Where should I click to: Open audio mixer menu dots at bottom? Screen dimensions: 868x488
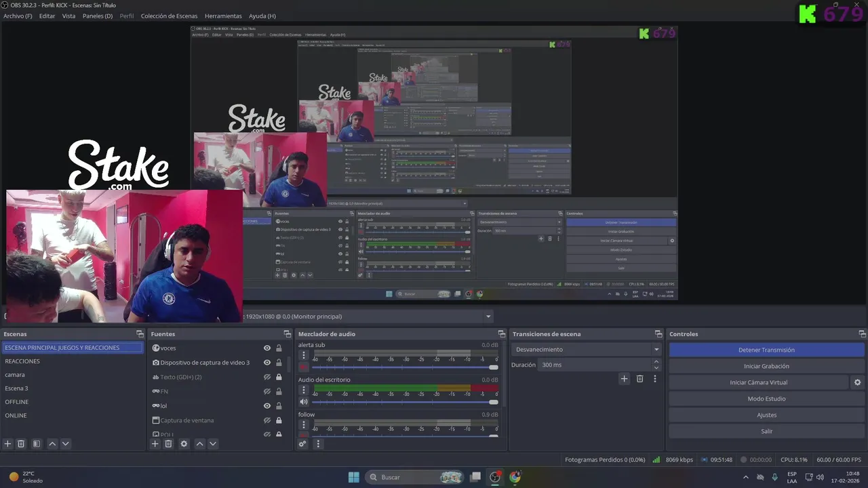point(317,444)
